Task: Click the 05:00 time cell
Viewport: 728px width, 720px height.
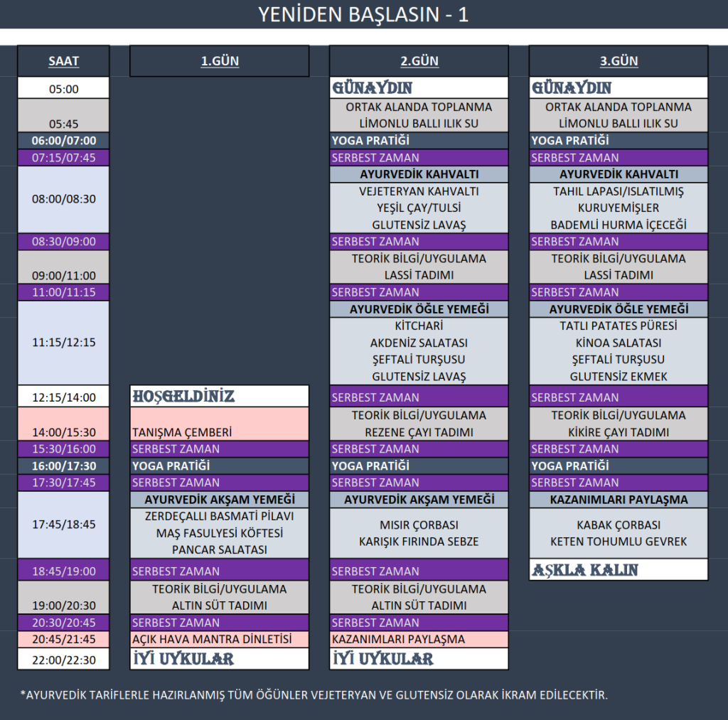Action: point(63,89)
